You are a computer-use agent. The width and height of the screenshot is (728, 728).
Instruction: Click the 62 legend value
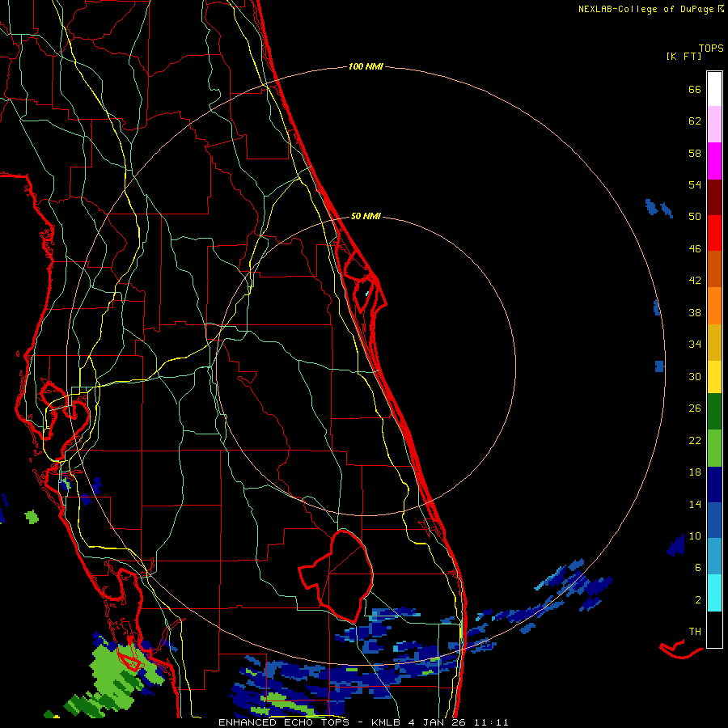tap(695, 121)
